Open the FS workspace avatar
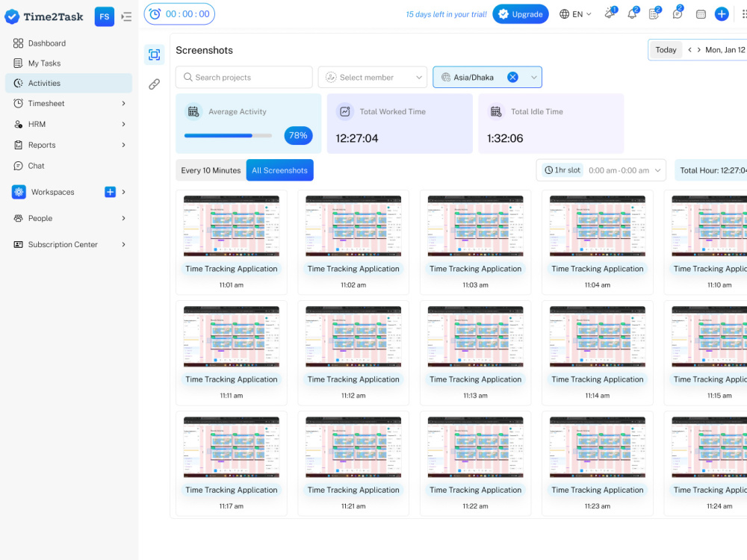Screen dimensions: 747x560 [x=105, y=16]
